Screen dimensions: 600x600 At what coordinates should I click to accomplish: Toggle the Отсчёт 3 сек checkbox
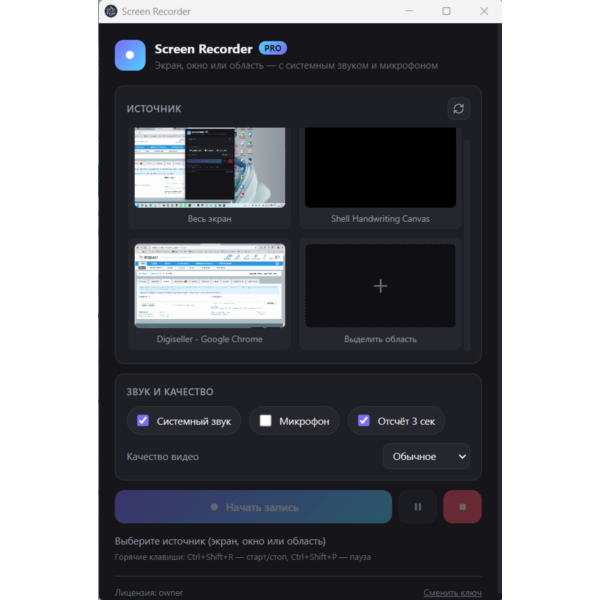364,421
